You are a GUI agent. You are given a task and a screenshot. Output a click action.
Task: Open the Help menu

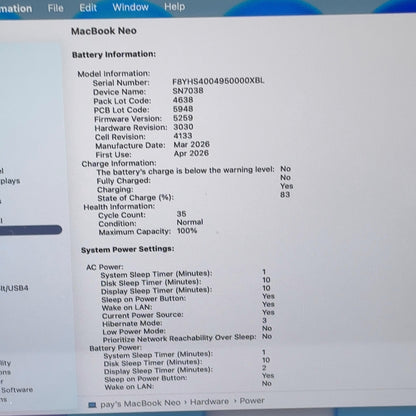point(174,7)
